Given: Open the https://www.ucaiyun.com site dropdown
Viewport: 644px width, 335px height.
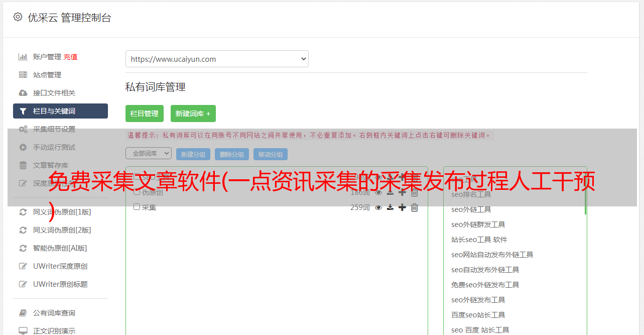Looking at the screenshot, I should [217, 59].
